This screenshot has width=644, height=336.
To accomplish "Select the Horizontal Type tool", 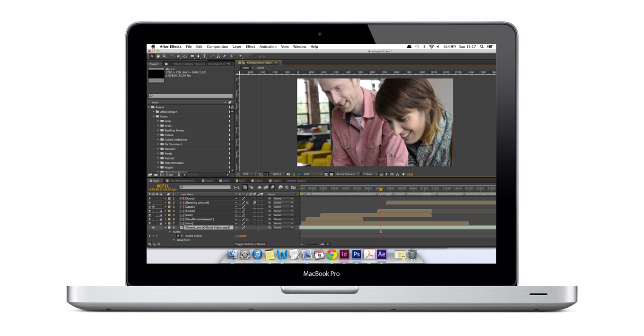I will (x=204, y=56).
